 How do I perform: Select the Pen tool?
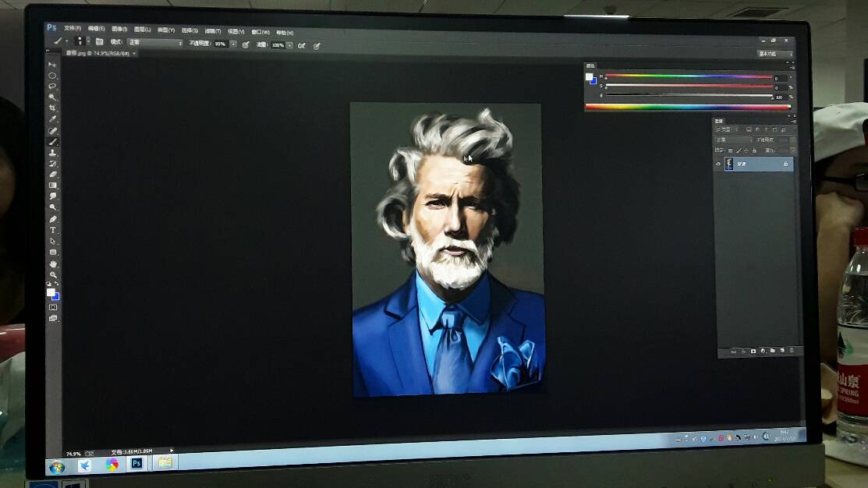pos(52,219)
